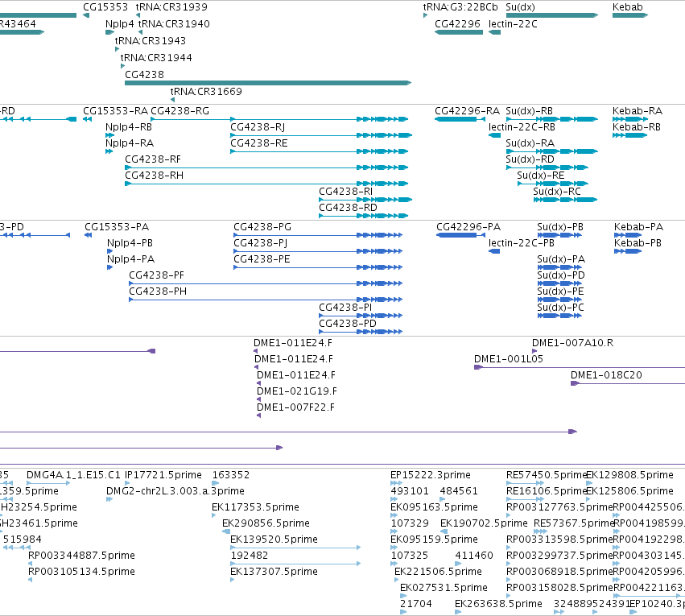685x616 pixels.
Task: Select the Kebab-RB transcript label
Action: point(637,127)
